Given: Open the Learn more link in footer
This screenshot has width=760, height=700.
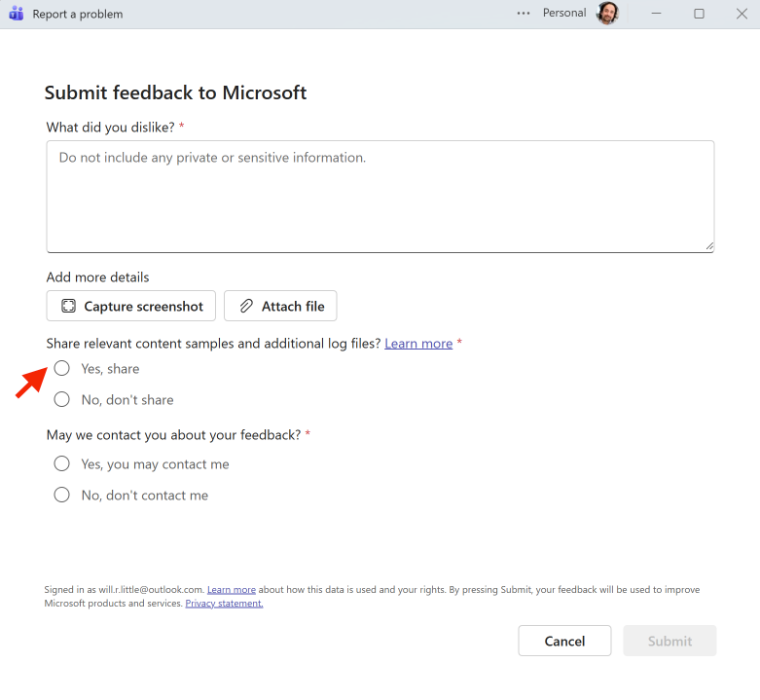Looking at the screenshot, I should coord(232,590).
